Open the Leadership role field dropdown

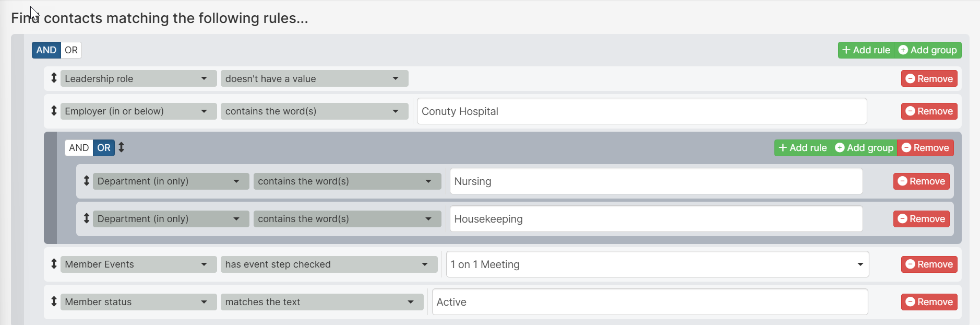138,79
